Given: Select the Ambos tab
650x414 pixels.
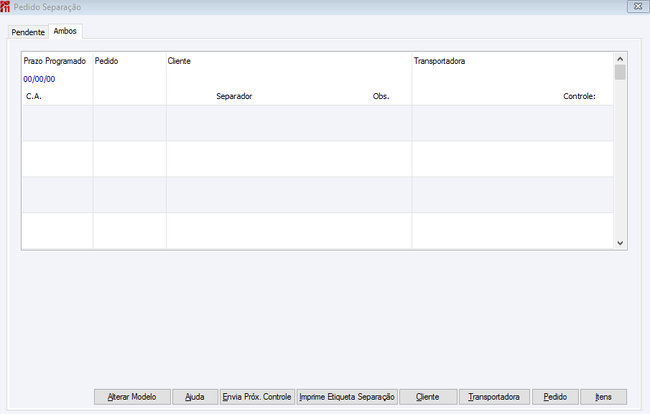Looking at the screenshot, I should pos(65,31).
